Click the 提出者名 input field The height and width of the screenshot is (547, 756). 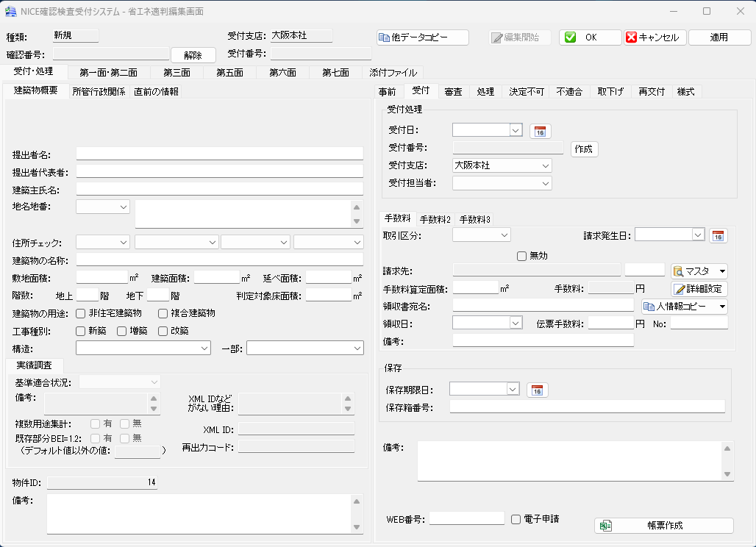tap(219, 153)
